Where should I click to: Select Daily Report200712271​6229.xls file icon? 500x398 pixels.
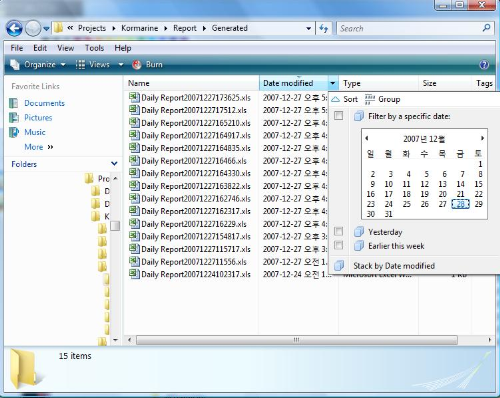coord(134,224)
